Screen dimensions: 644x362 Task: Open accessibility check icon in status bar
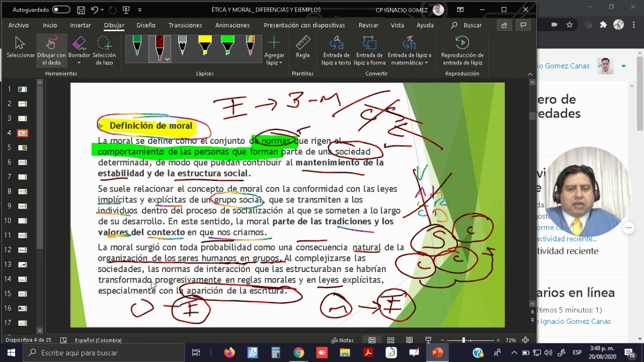point(63,340)
